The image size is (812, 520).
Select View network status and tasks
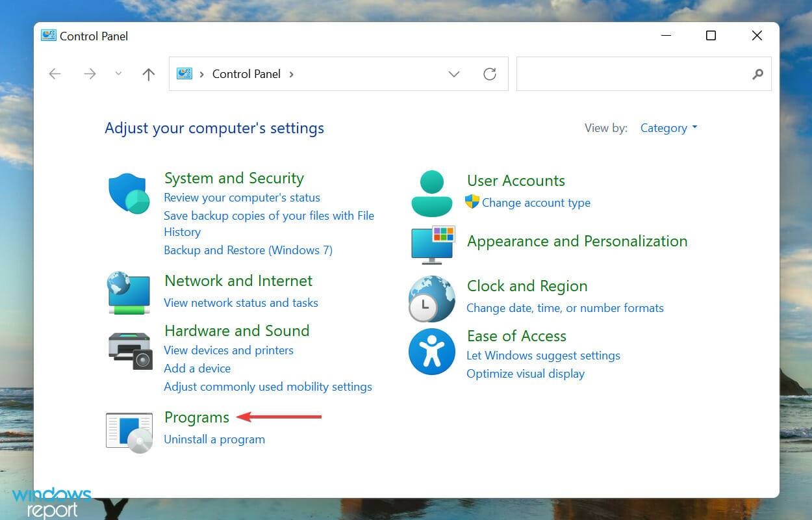(241, 302)
